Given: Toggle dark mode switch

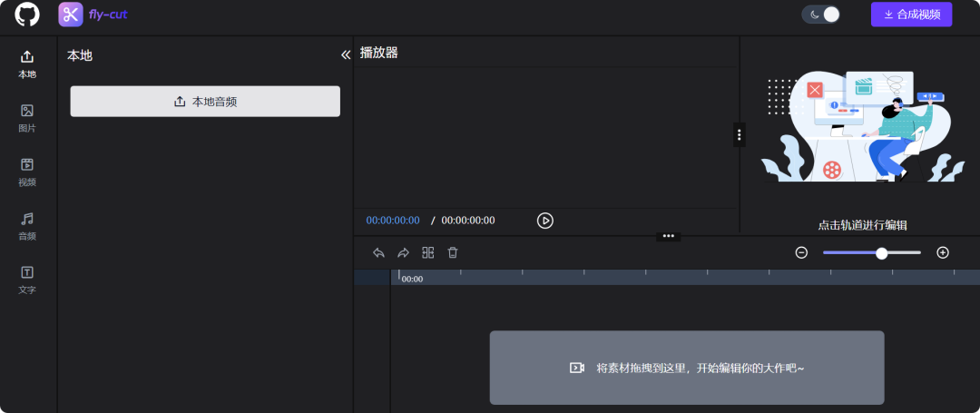Looking at the screenshot, I should coord(820,15).
